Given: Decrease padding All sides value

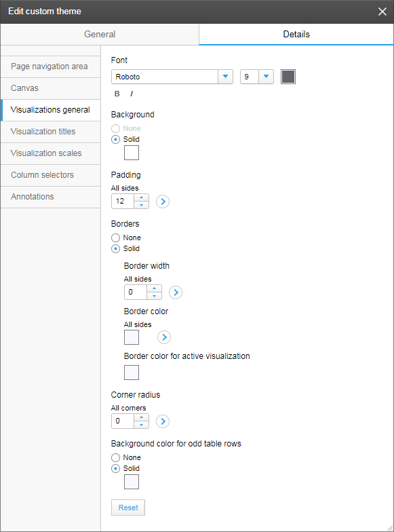Looking at the screenshot, I should coord(141,205).
